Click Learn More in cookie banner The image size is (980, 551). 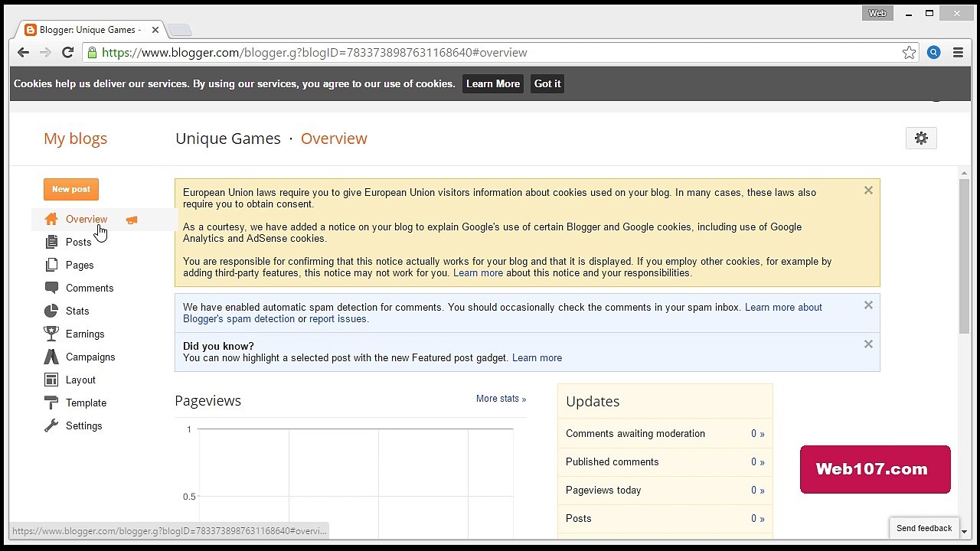point(493,84)
